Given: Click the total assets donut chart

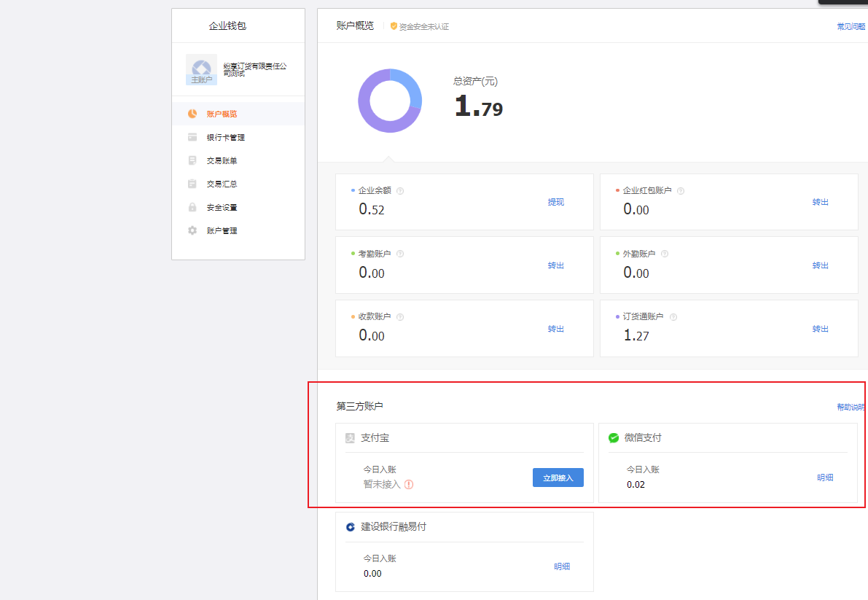Looking at the screenshot, I should pyautogui.click(x=390, y=101).
